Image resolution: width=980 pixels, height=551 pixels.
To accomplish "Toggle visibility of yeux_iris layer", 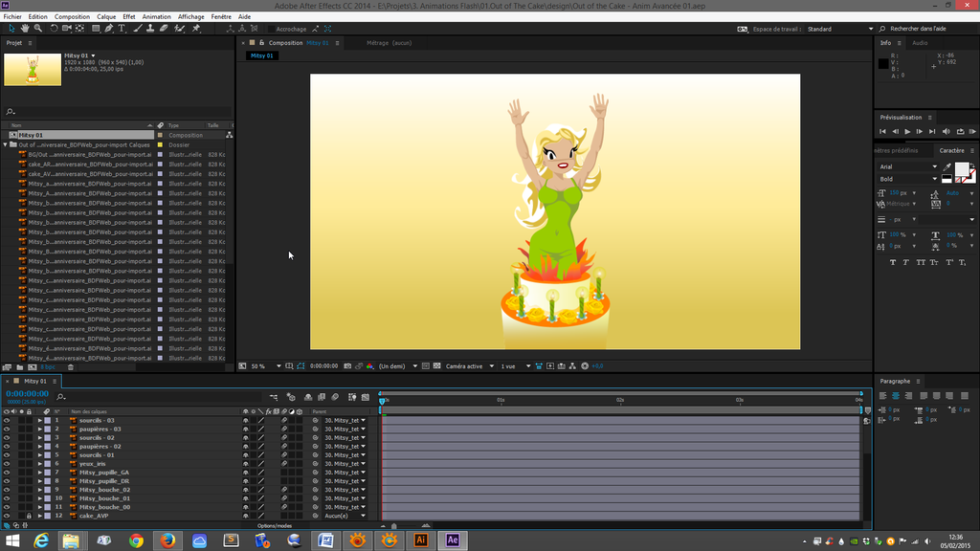I will coord(7,464).
